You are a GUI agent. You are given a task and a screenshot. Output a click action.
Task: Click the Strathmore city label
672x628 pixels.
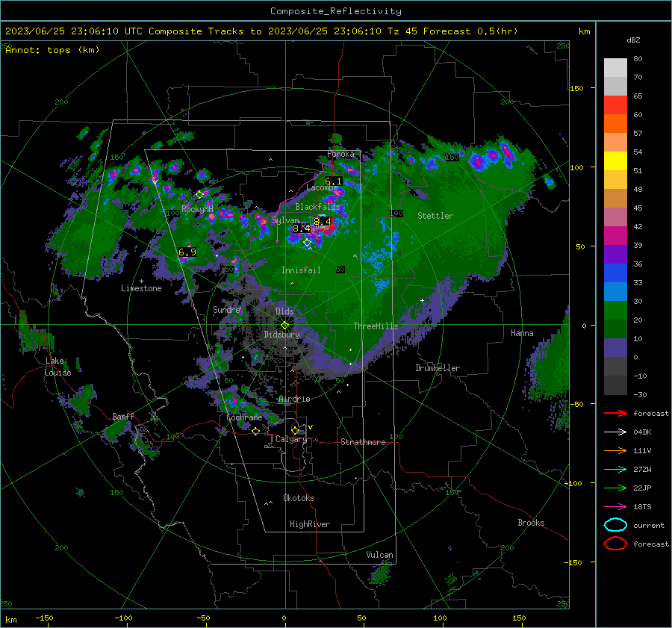pos(363,442)
